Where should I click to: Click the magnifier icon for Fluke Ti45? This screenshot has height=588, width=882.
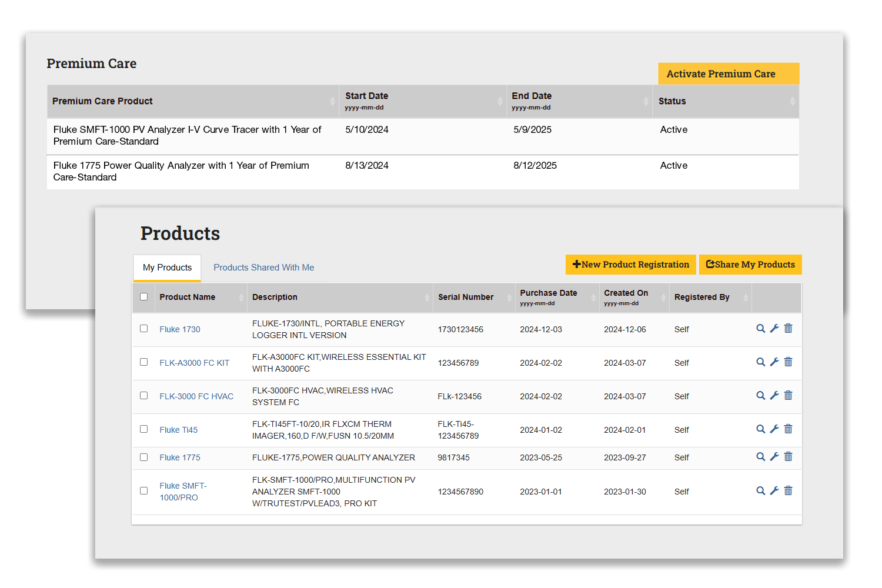(760, 429)
